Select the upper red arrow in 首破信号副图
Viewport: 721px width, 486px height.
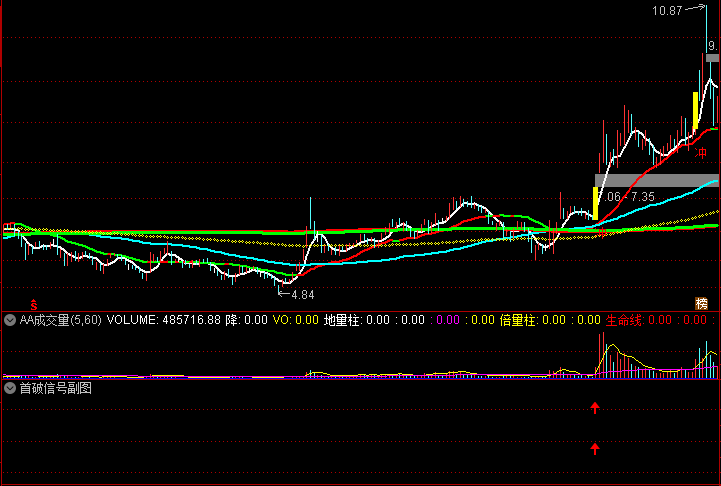coord(595,408)
